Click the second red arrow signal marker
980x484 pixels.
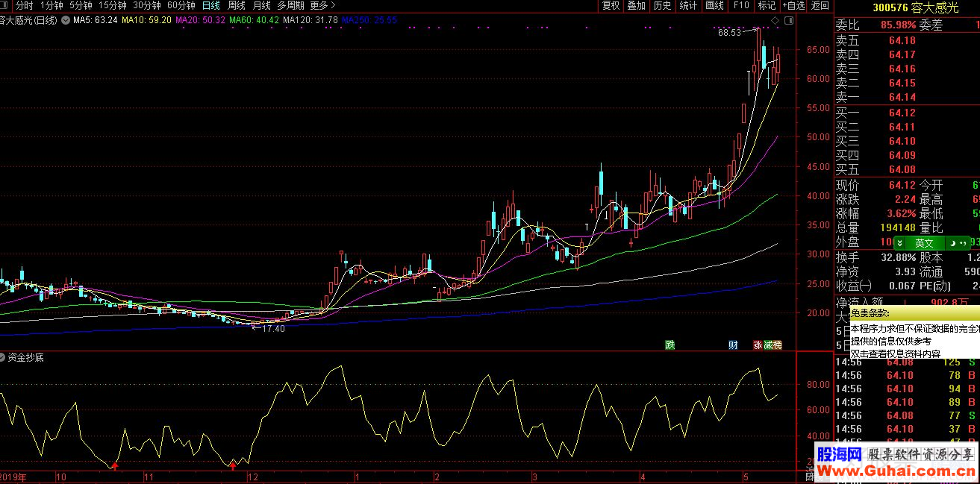click(x=233, y=466)
